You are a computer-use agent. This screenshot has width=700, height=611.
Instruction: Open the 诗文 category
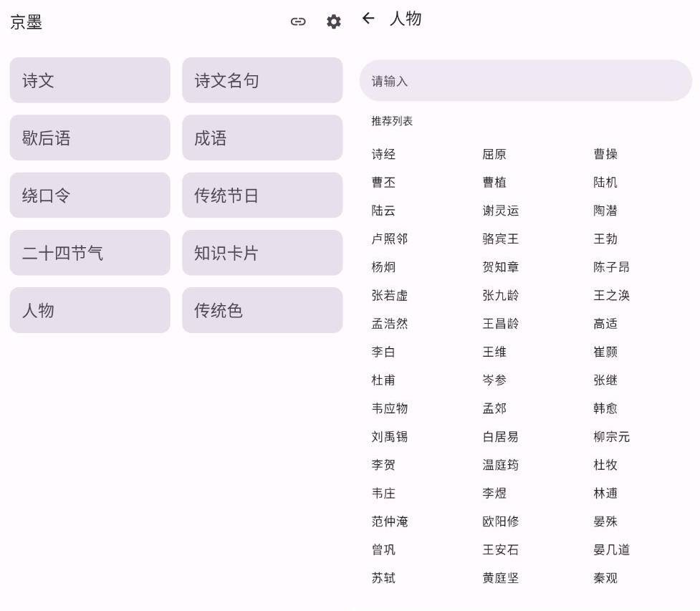click(x=90, y=80)
